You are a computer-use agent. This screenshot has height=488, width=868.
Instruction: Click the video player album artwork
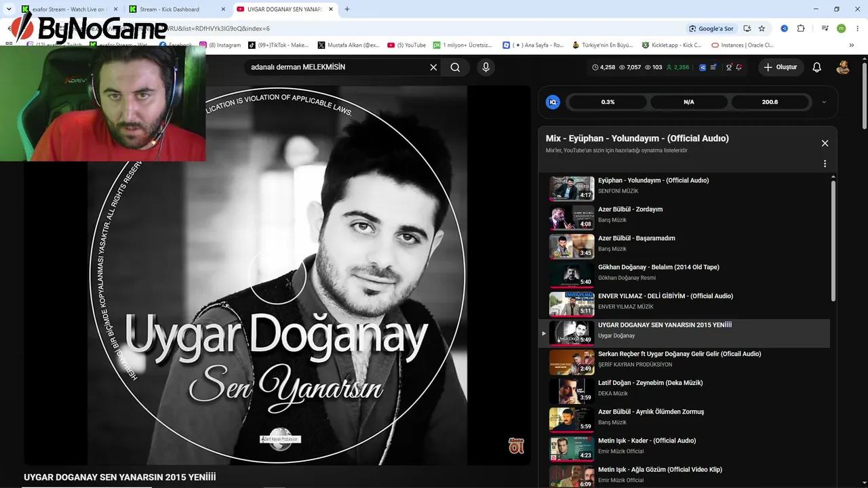(277, 274)
